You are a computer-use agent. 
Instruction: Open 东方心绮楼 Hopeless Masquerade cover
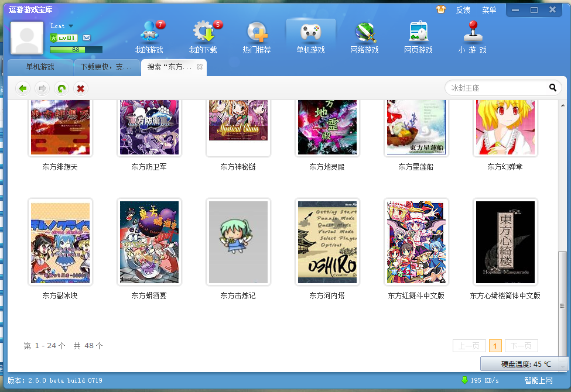pos(505,242)
